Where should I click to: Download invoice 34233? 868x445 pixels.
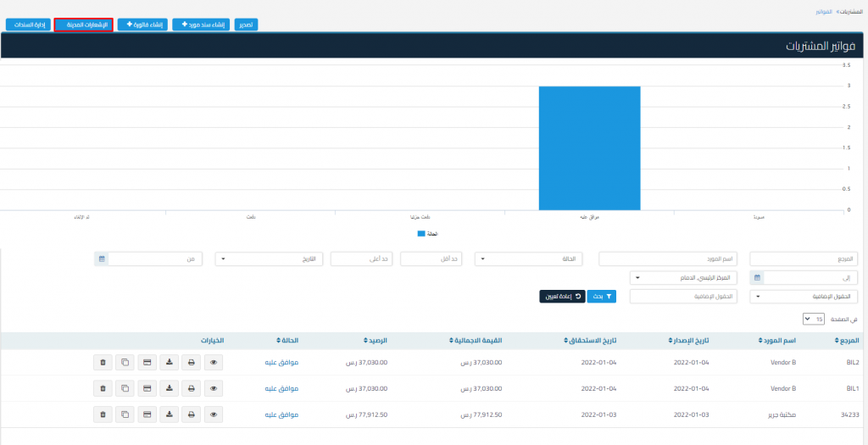point(170,414)
